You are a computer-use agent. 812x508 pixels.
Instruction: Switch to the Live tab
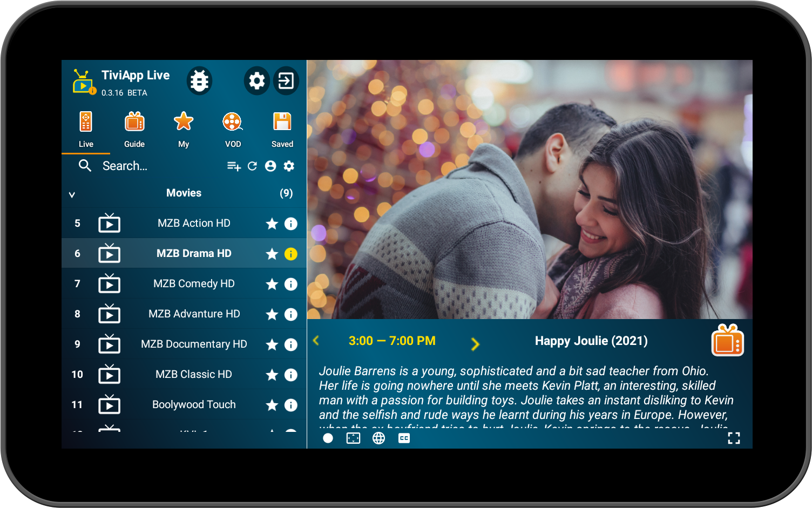click(86, 130)
